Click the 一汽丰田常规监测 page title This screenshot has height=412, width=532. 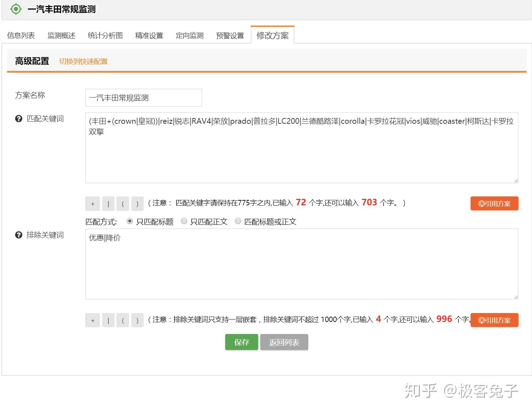tap(61, 9)
